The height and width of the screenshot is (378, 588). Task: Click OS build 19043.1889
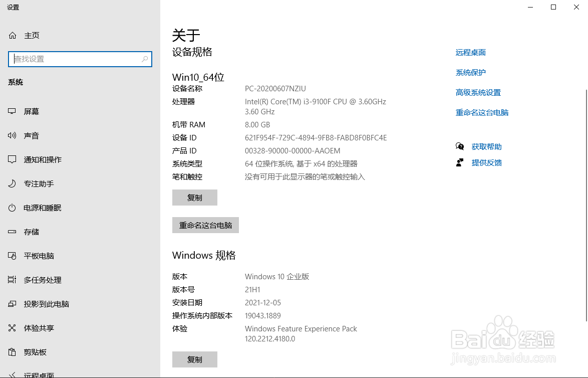(x=262, y=316)
